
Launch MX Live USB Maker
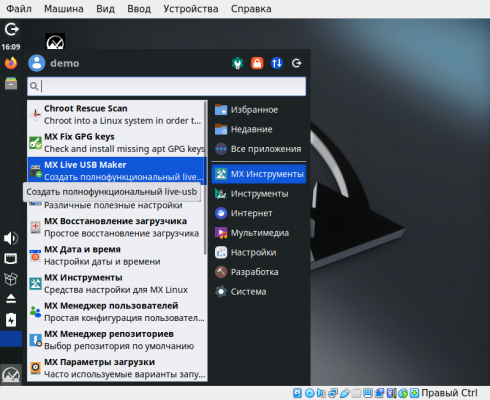117,170
